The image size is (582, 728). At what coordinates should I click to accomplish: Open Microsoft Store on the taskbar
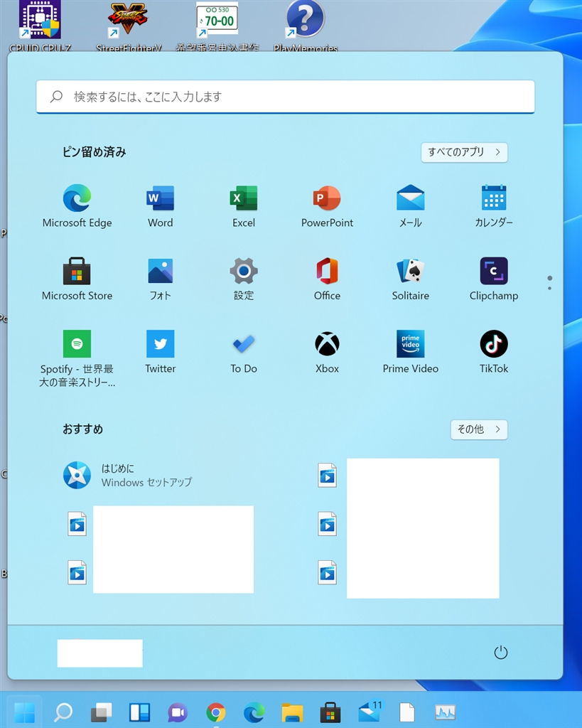[x=330, y=712]
